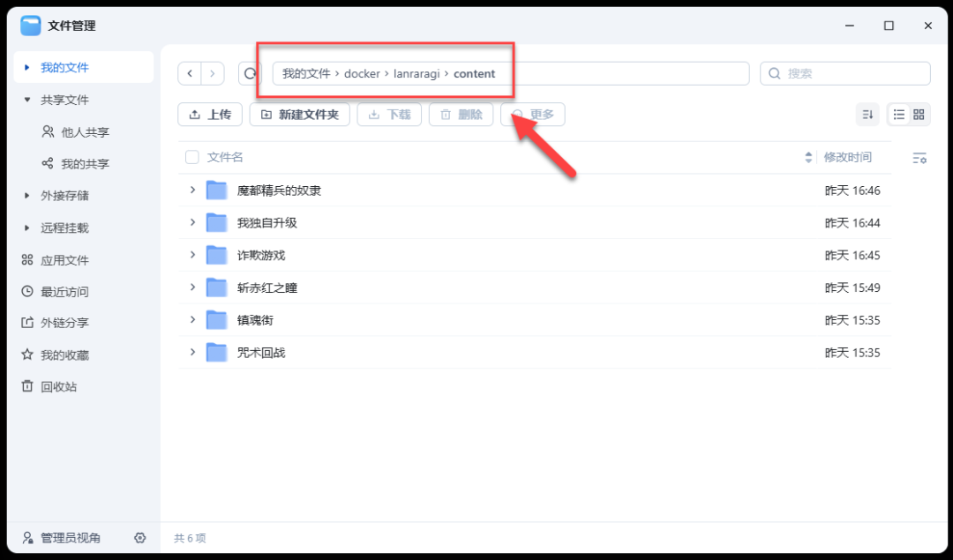This screenshot has height=560, width=953.
Task: Click the search box magnifier icon
Action: click(775, 73)
